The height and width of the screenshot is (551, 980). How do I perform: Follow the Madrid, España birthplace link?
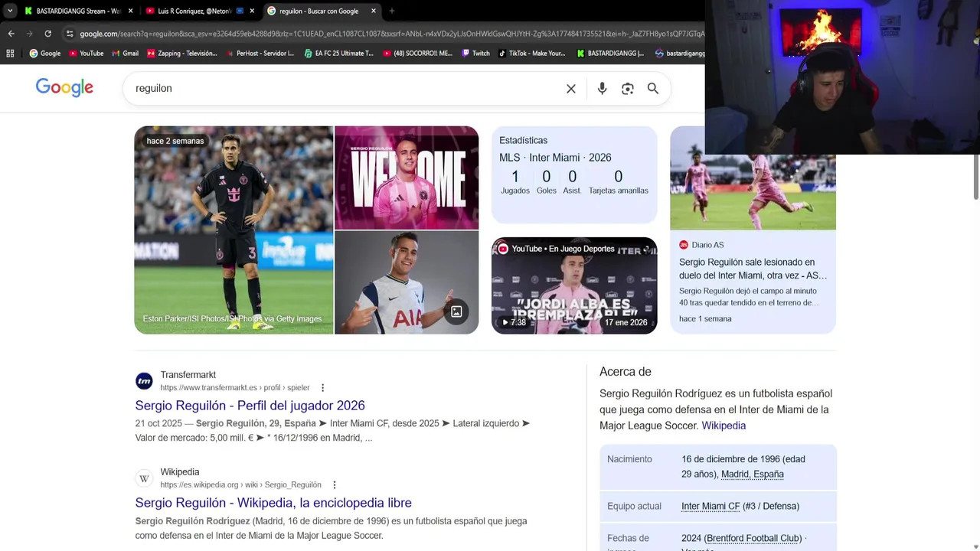(x=753, y=474)
